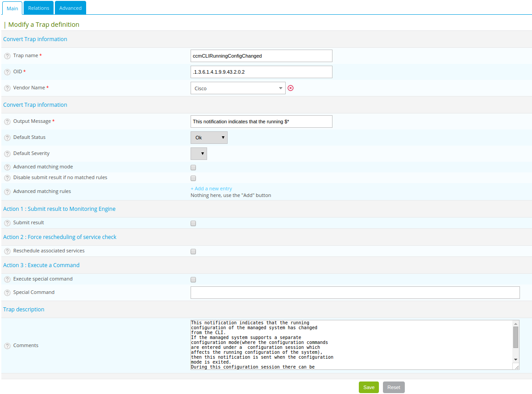Enable Advanced matching mode checkbox

click(193, 168)
